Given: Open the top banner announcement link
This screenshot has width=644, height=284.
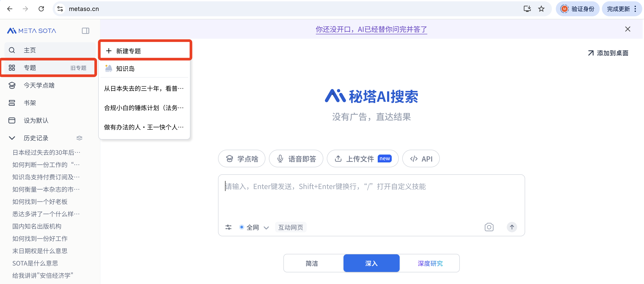Looking at the screenshot, I should pos(371,29).
